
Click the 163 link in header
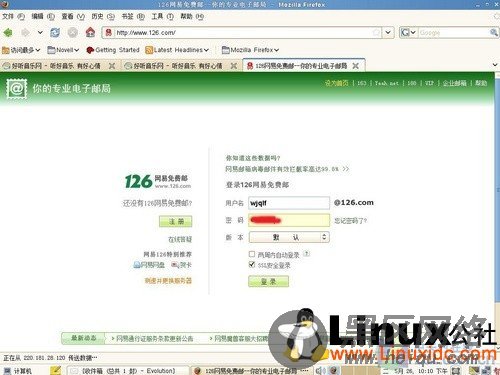tap(362, 83)
